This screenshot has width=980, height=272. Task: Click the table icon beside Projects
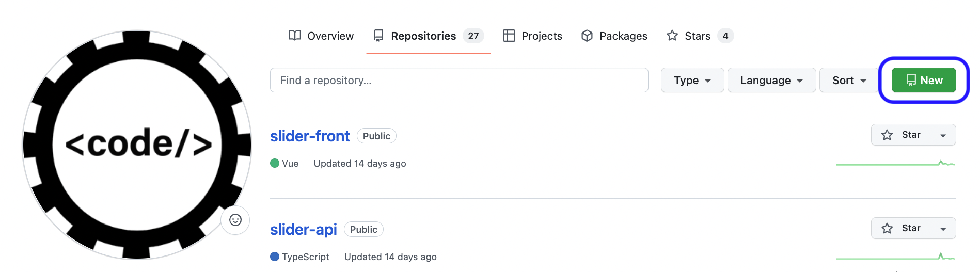coord(509,36)
